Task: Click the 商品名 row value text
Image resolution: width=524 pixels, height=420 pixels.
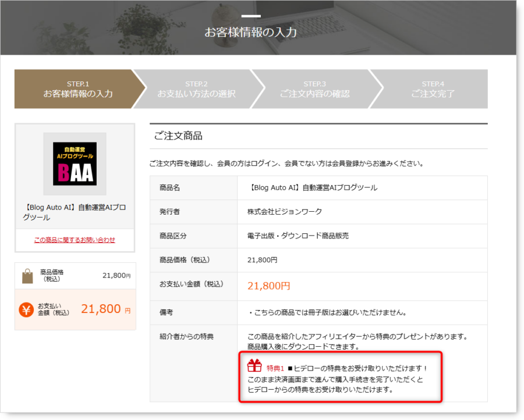Action: (x=313, y=188)
